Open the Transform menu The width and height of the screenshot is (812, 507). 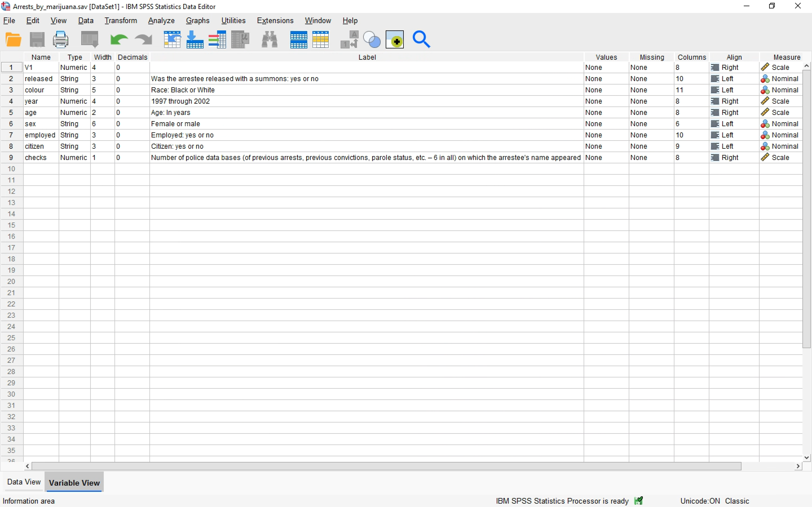(120, 21)
